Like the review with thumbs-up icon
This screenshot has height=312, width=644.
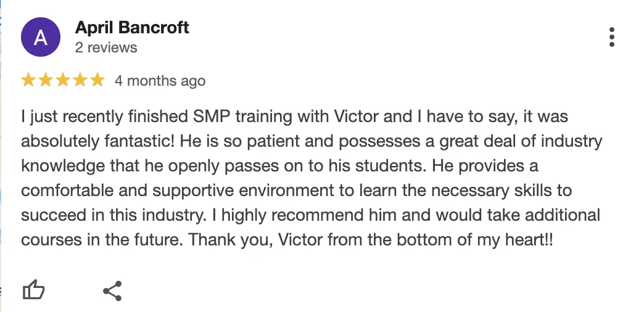click(33, 290)
